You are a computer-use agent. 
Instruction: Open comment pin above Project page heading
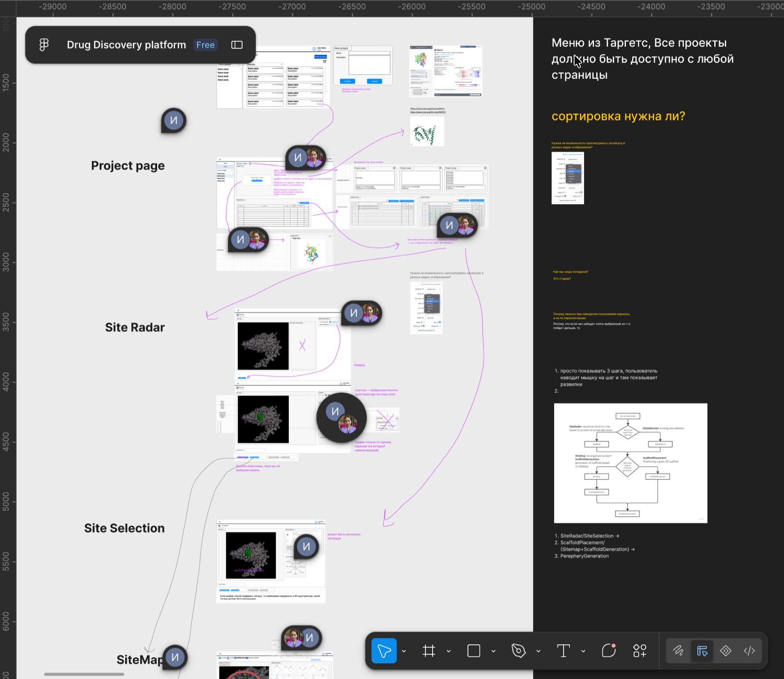(x=173, y=120)
